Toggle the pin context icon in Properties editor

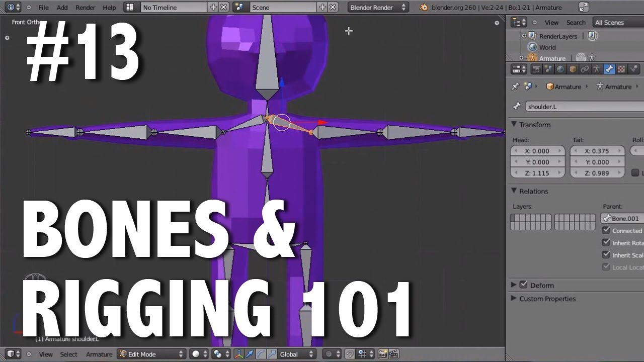[514, 86]
